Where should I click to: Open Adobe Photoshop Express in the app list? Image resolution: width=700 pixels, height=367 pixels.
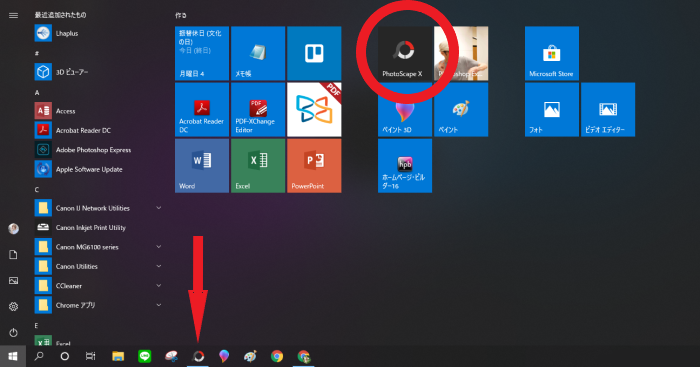(98, 150)
